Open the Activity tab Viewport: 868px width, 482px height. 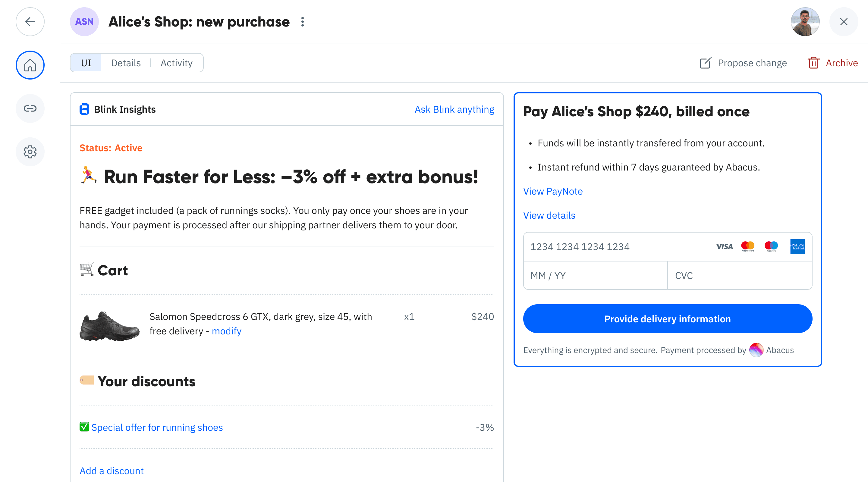[x=176, y=63]
